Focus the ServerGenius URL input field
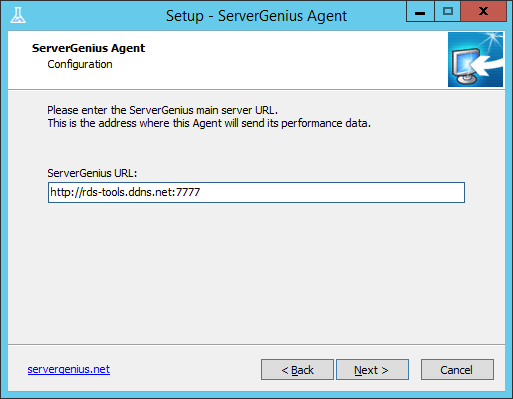 (256, 192)
